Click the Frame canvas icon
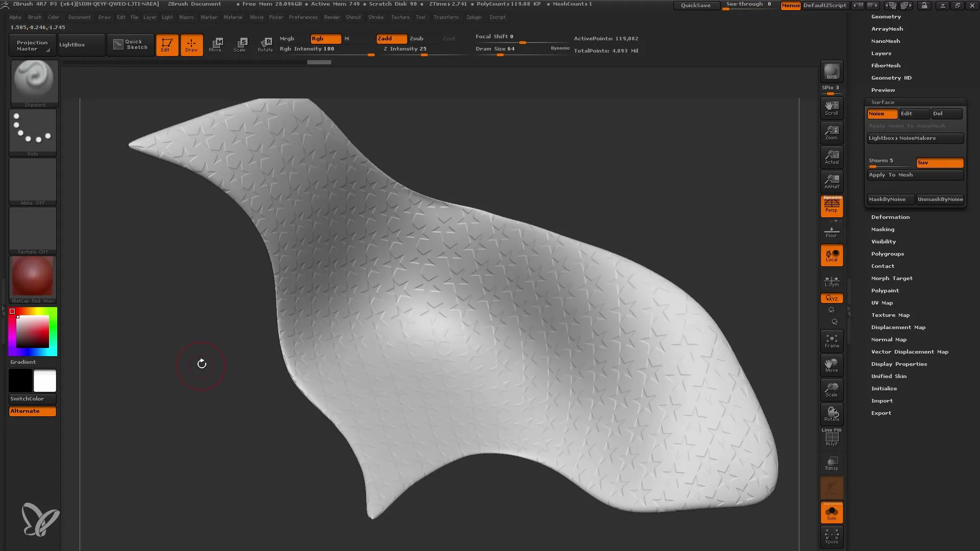This screenshot has width=980, height=551. (831, 341)
